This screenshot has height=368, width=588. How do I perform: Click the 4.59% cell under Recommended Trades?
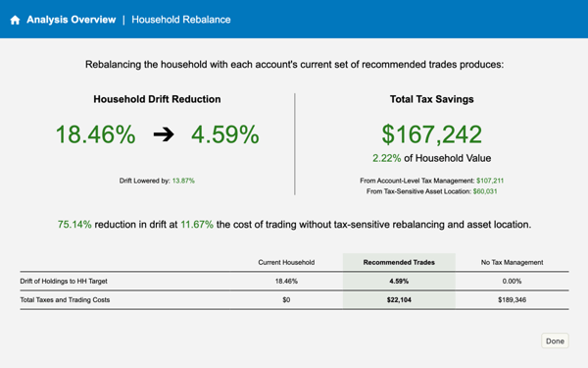[x=399, y=282]
